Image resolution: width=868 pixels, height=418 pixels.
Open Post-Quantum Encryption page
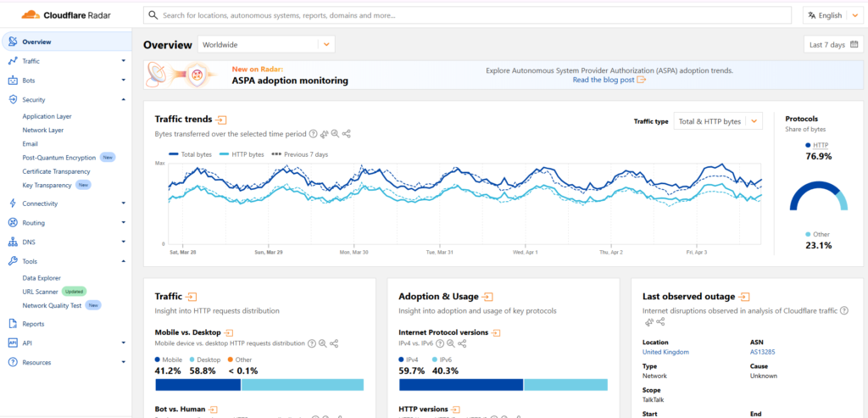point(60,158)
